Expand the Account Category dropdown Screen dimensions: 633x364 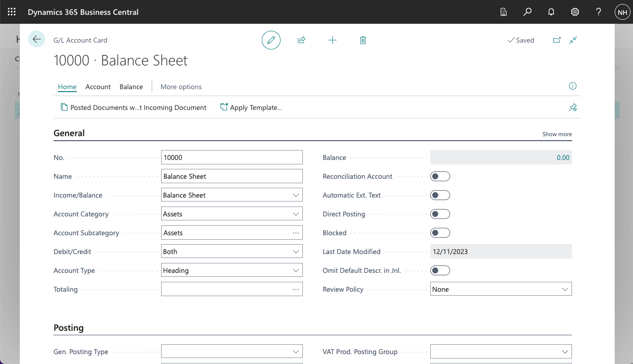[x=296, y=214]
